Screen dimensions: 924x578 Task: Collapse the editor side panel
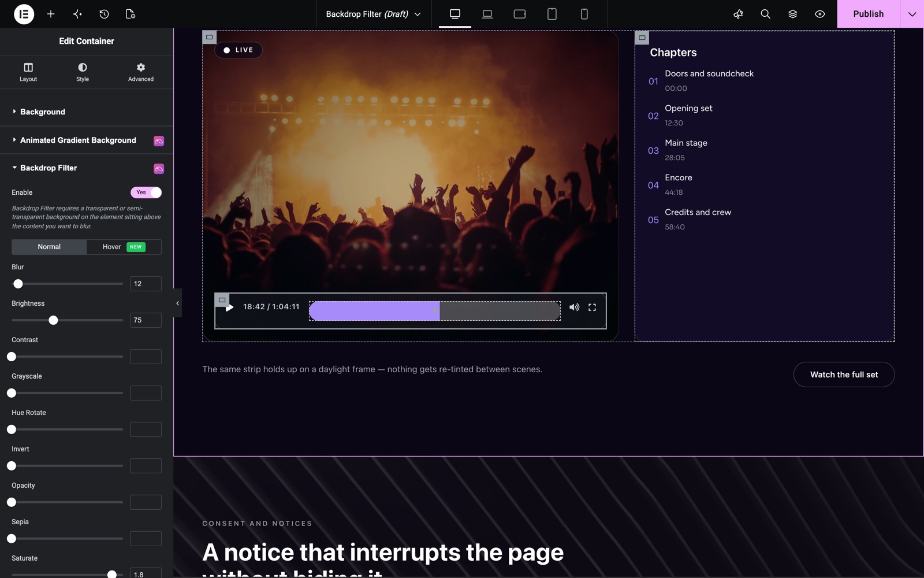click(x=177, y=303)
